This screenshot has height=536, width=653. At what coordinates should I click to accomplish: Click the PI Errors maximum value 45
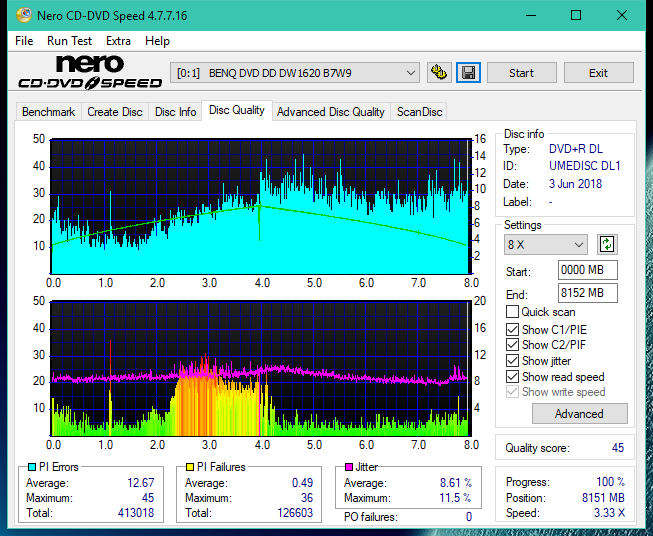click(x=148, y=498)
